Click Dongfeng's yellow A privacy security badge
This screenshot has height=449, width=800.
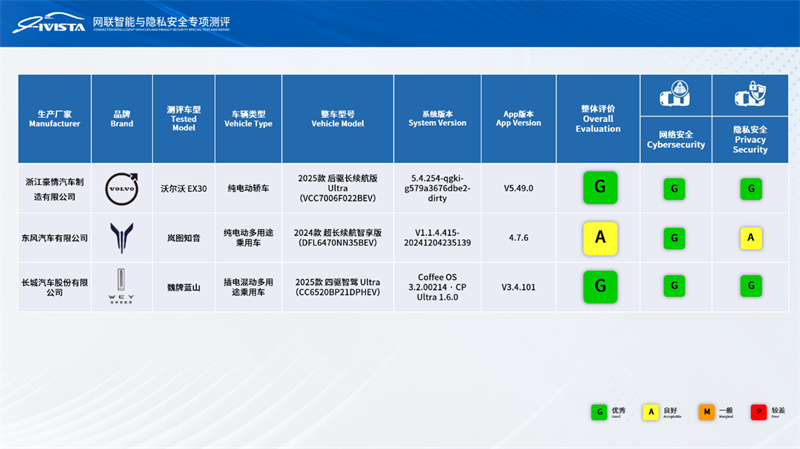[750, 237]
